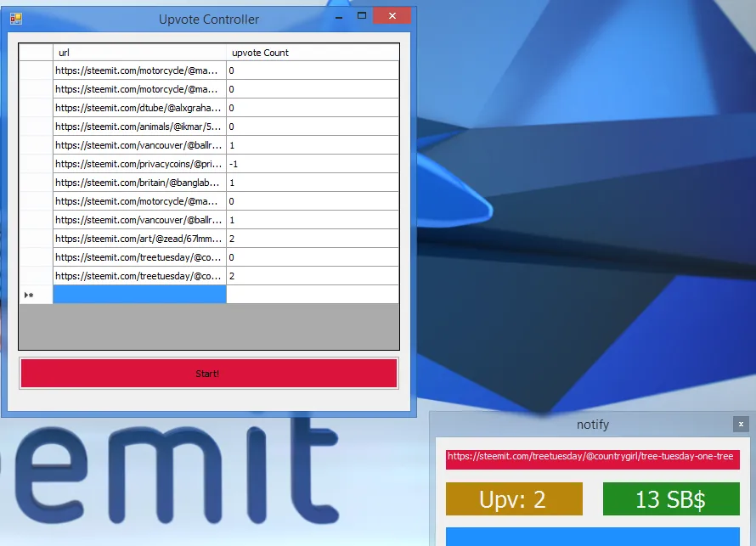Select the privacycoins/@pri... url cell
This screenshot has height=546, width=756.
click(x=139, y=164)
